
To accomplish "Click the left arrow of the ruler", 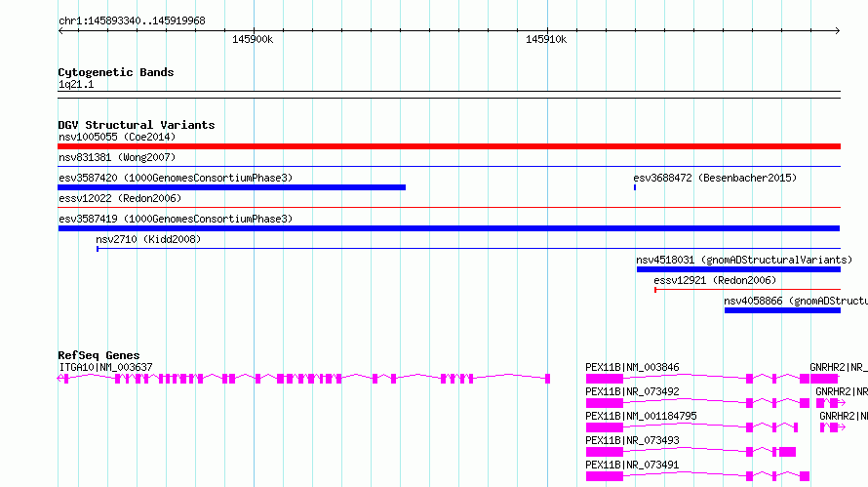I will pos(60,31).
